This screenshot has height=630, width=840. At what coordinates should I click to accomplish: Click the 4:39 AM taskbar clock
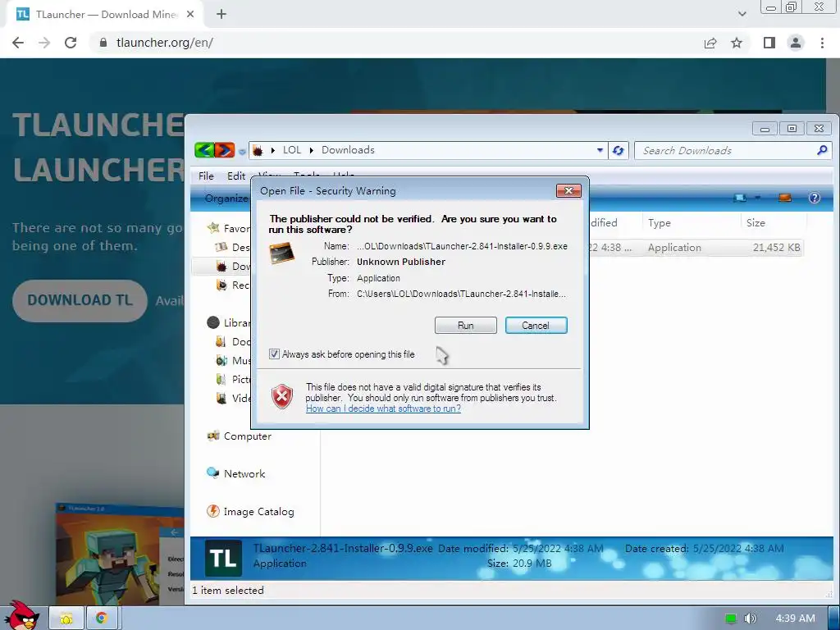(x=795, y=619)
